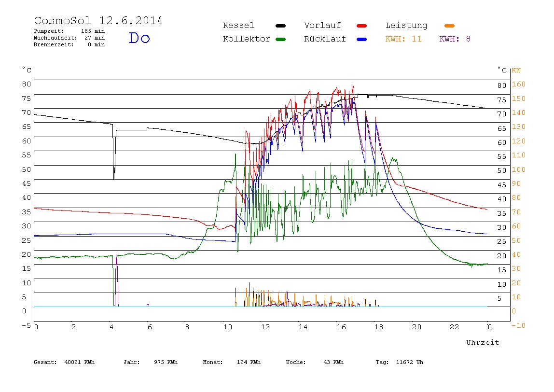Click the Rücklauf legend label
The height and width of the screenshot is (392, 554).
(x=325, y=39)
